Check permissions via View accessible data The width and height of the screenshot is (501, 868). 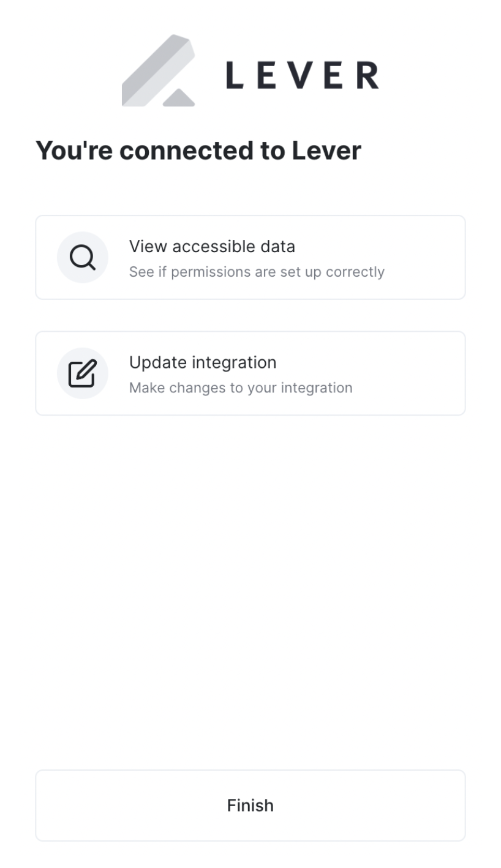tap(250, 257)
